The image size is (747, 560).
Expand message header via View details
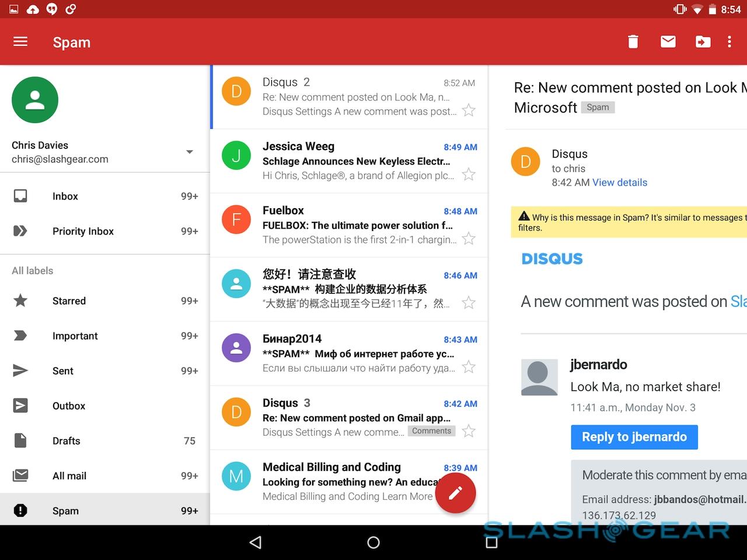click(x=619, y=183)
